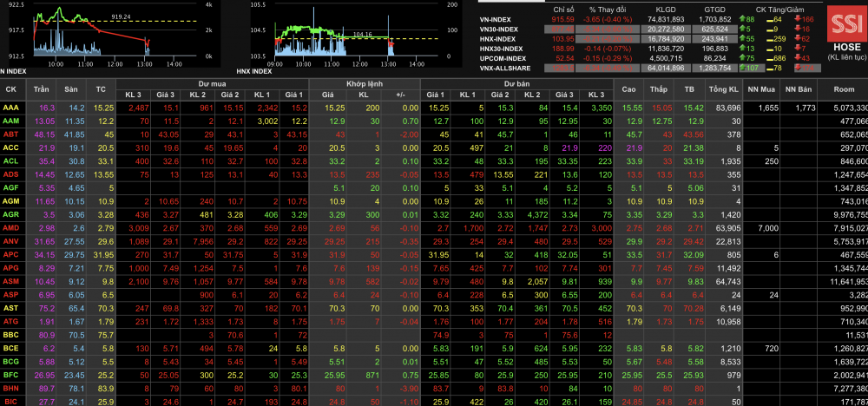The image size is (868, 406).
Task: Click the yellow unchanged marker in HNX-INDEX row
Action: (766, 39)
